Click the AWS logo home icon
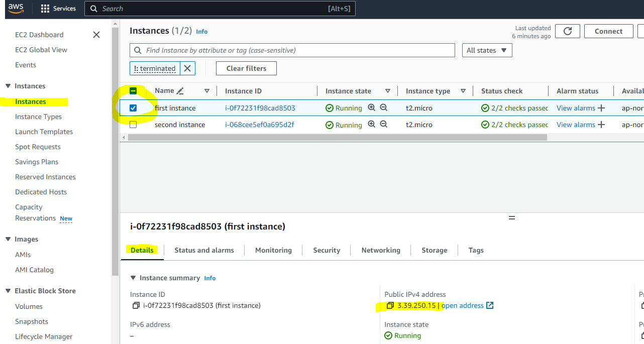 [17, 9]
